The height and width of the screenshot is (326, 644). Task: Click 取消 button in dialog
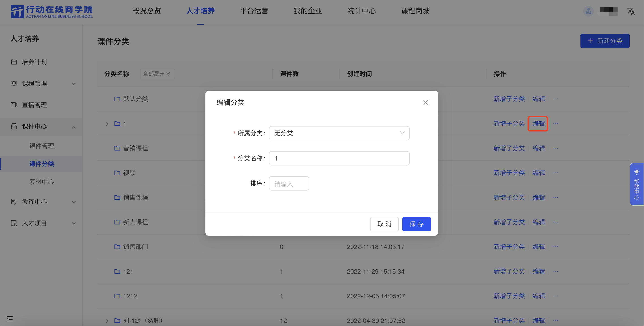tap(384, 224)
